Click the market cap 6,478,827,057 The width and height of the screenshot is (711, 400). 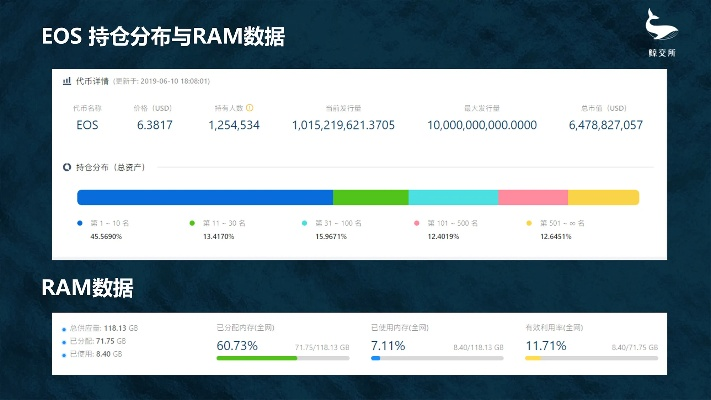pos(606,125)
